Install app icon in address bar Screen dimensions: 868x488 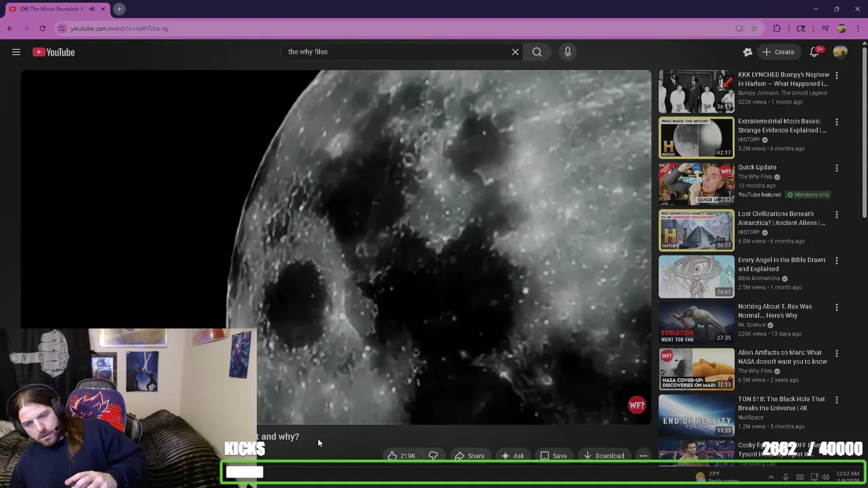coord(739,28)
